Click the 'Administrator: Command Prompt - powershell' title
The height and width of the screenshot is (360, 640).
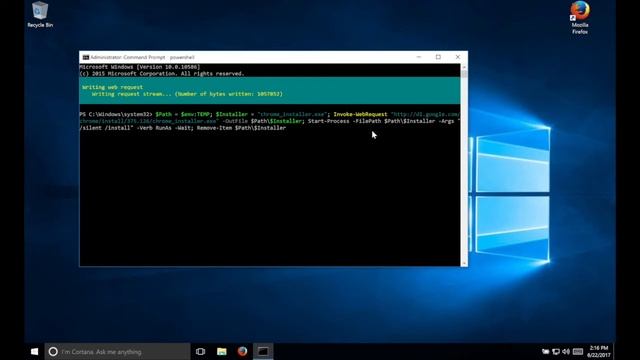(x=142, y=57)
